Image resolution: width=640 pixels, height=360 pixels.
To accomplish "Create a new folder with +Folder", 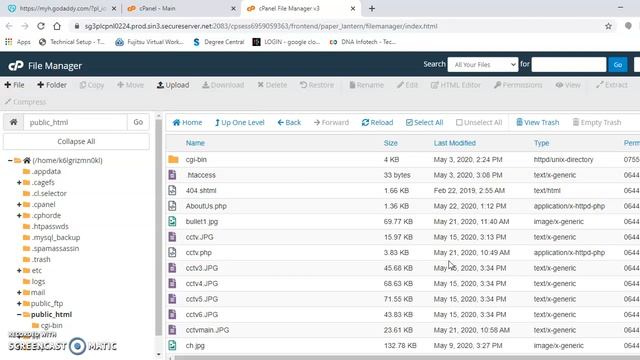I will tap(52, 85).
